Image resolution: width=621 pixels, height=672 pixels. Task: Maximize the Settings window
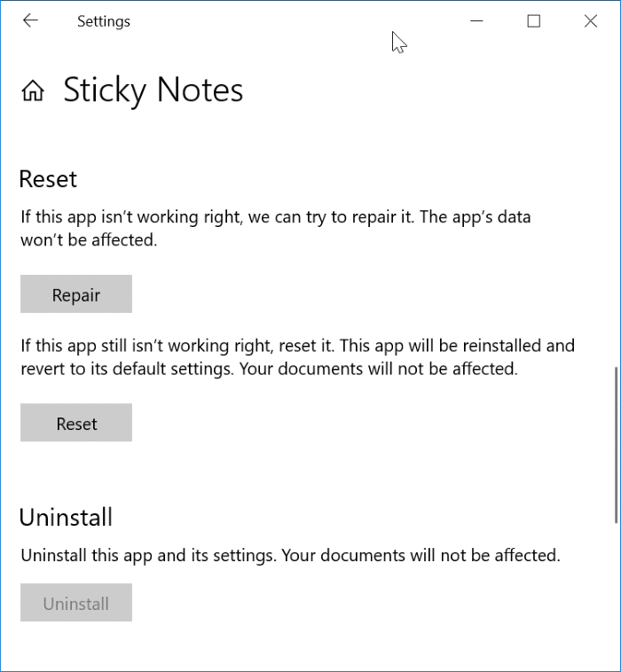[x=533, y=21]
